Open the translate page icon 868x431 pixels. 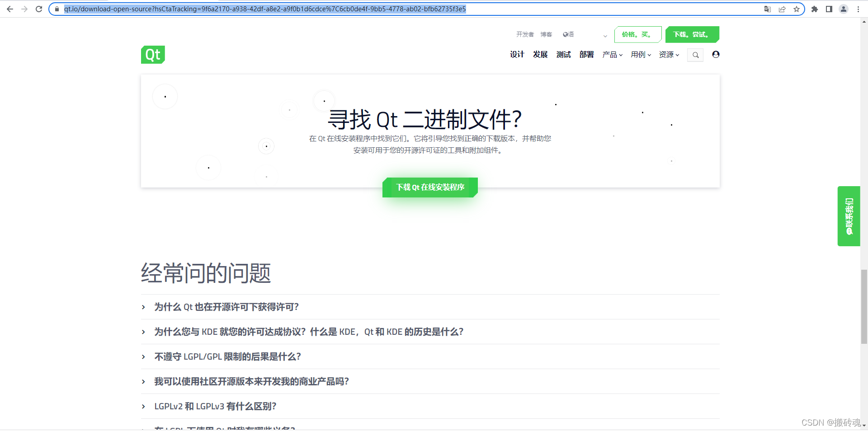pyautogui.click(x=768, y=9)
